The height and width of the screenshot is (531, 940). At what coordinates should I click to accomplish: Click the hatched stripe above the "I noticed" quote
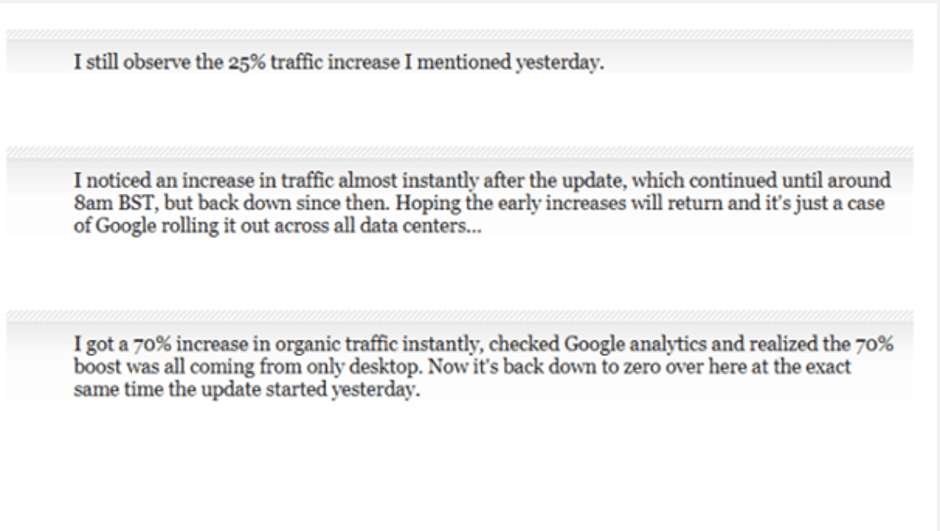pyautogui.click(x=460, y=152)
